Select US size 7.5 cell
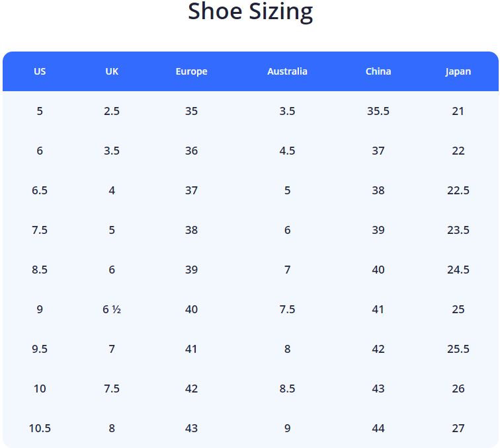 40,230
